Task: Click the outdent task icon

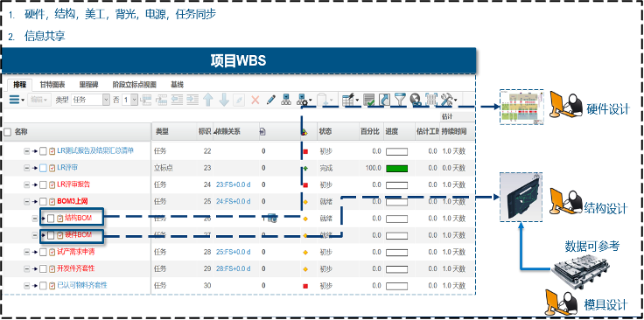Action: click(x=177, y=100)
